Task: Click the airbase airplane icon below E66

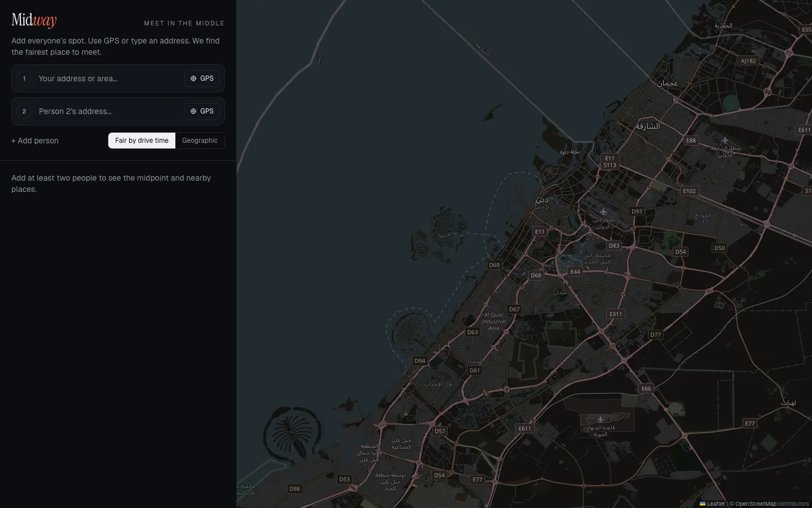Action: point(601,419)
